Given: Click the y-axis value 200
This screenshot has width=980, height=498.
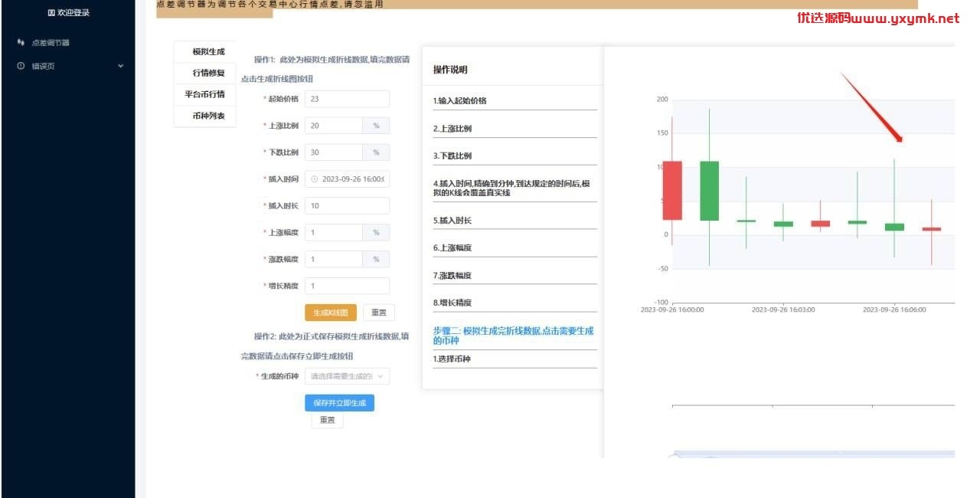Looking at the screenshot, I should (x=662, y=100).
